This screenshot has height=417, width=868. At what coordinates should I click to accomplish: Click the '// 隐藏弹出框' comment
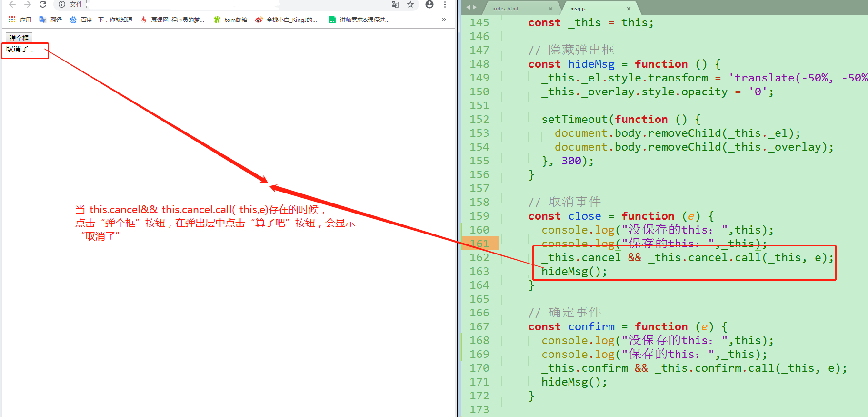click(571, 50)
